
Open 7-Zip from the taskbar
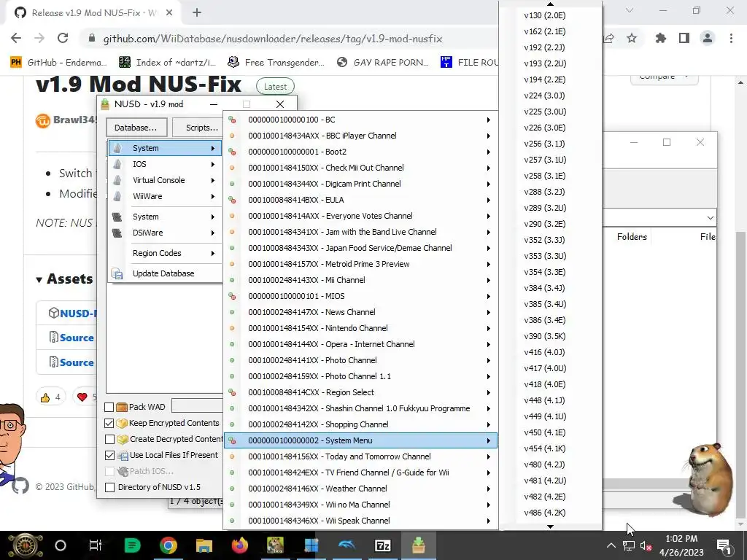(x=382, y=545)
